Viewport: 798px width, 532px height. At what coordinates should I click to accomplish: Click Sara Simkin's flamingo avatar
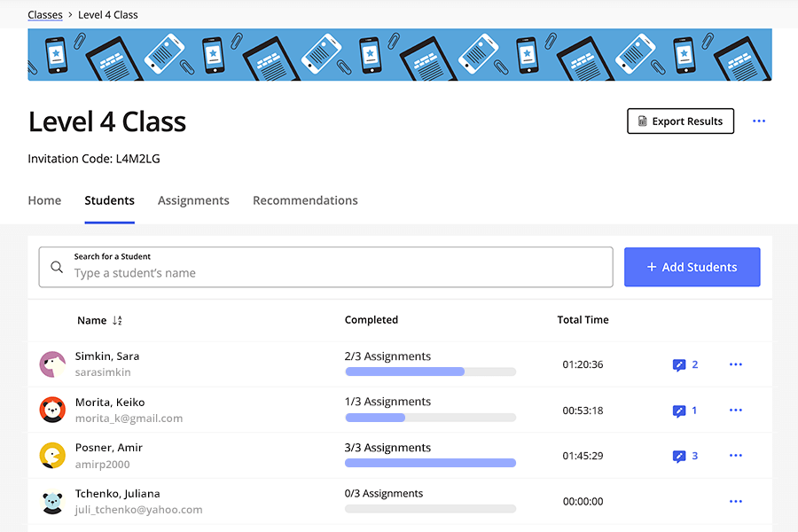[52, 364]
